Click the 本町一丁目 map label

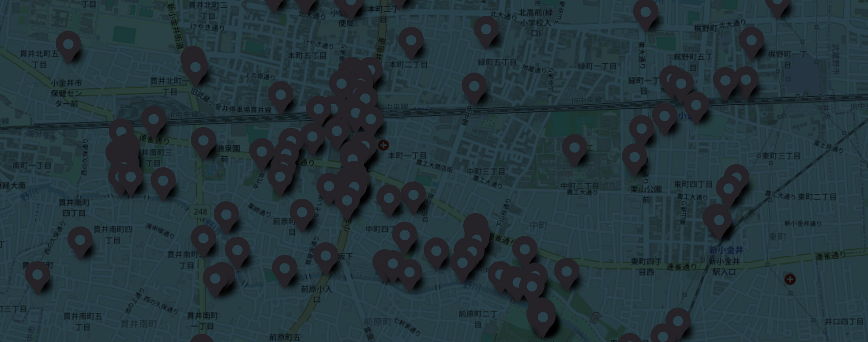coord(408,155)
